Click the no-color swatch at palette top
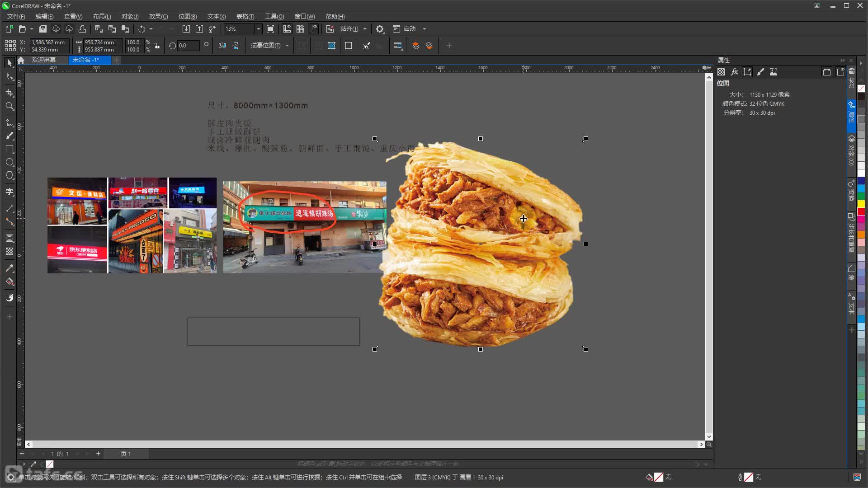868x488 pixels. [x=861, y=89]
